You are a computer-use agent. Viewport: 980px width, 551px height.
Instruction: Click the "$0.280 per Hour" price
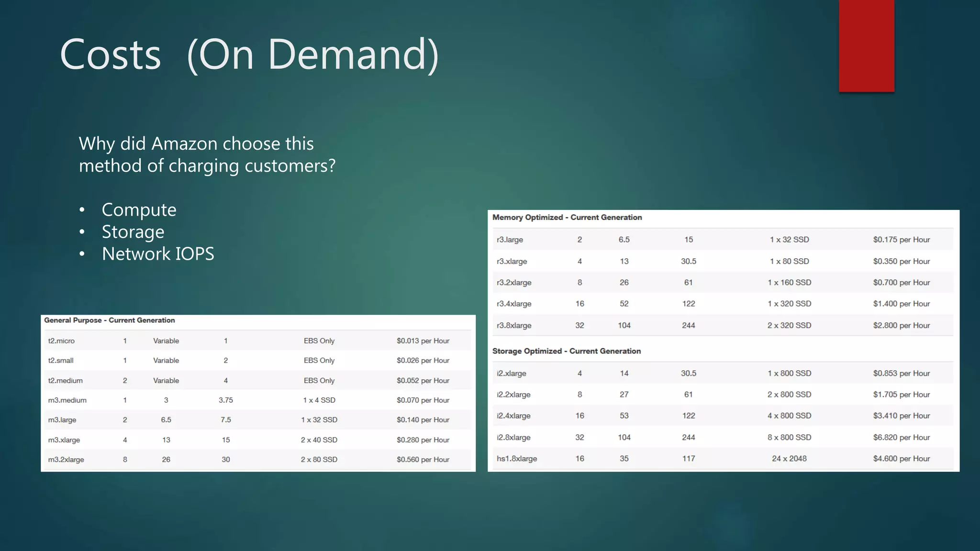tap(423, 440)
